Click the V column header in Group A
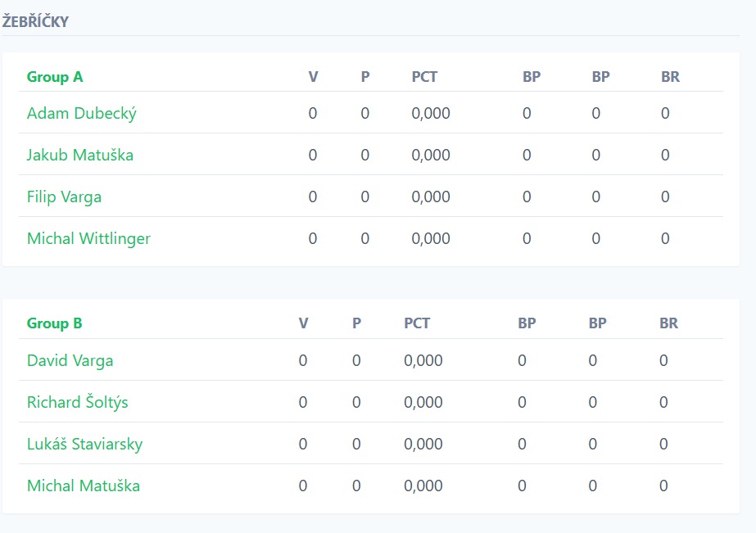 tap(313, 77)
